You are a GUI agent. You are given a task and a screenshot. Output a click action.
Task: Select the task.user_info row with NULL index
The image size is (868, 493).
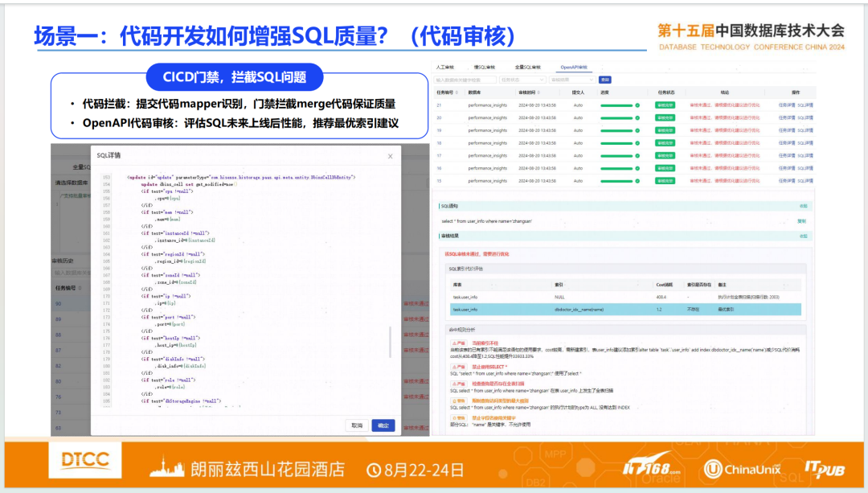click(x=625, y=298)
